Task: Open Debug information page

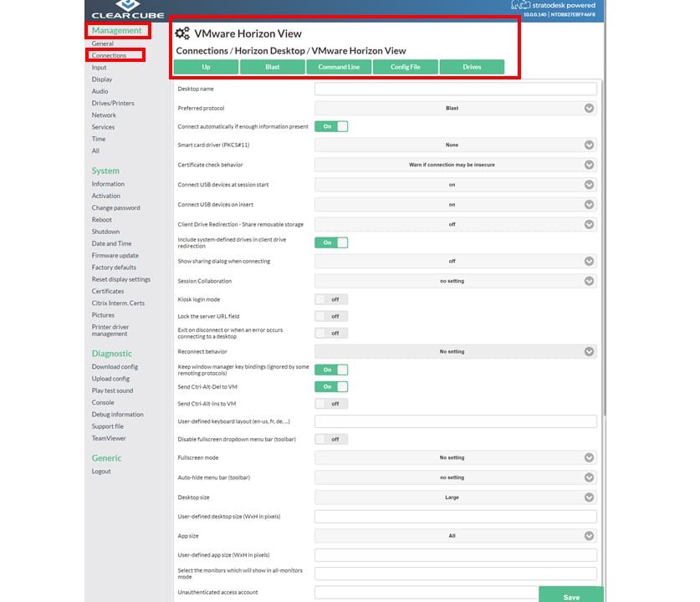Action: pos(117,415)
